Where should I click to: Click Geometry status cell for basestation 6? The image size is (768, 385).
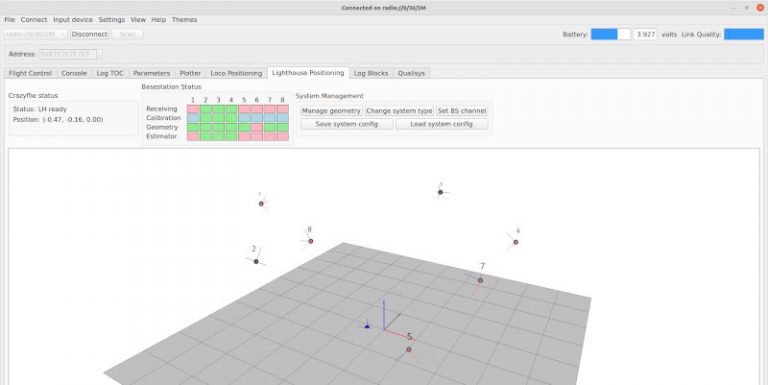[x=257, y=127]
